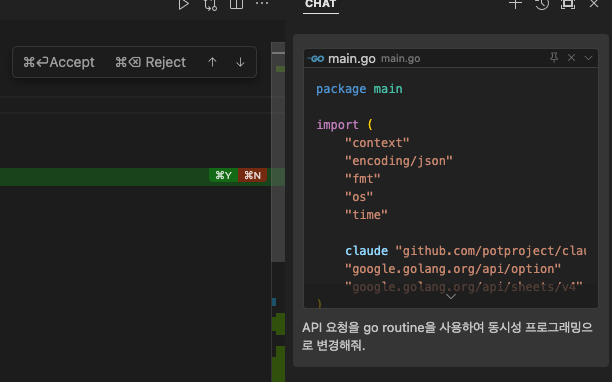Maximize the chat panel

(x=568, y=4)
